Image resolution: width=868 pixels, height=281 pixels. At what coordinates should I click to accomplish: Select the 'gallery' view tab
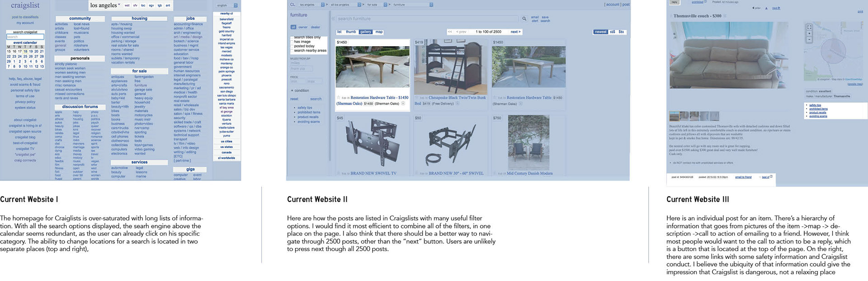(x=366, y=32)
